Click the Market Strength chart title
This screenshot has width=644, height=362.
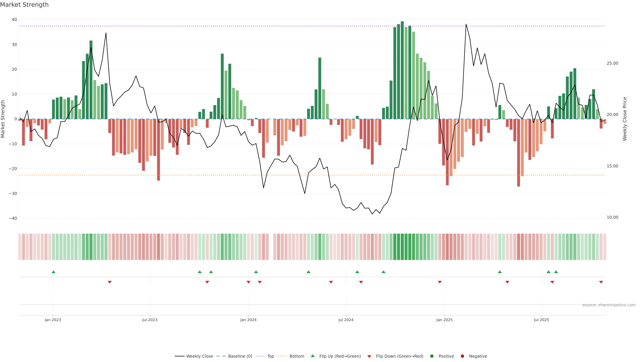[x=24, y=5]
